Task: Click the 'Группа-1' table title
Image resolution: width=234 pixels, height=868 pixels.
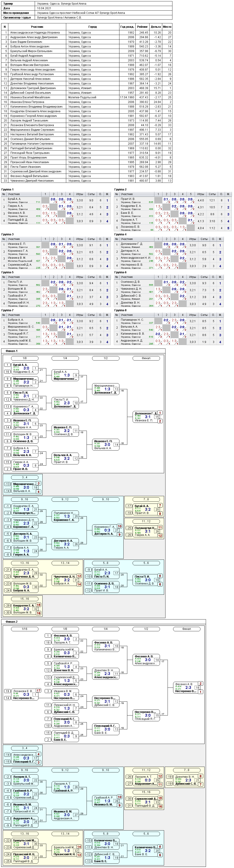Action: pyautogui.click(x=8, y=190)
